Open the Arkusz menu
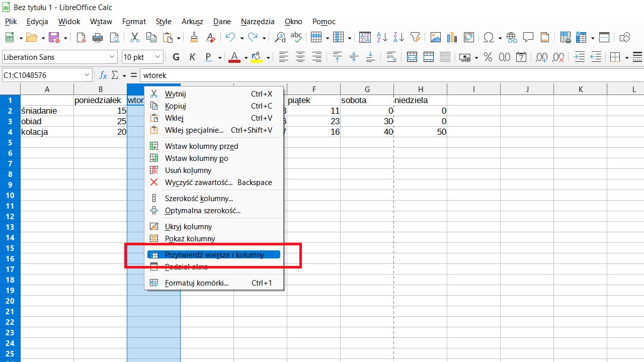The height and width of the screenshot is (362, 644). pos(192,22)
